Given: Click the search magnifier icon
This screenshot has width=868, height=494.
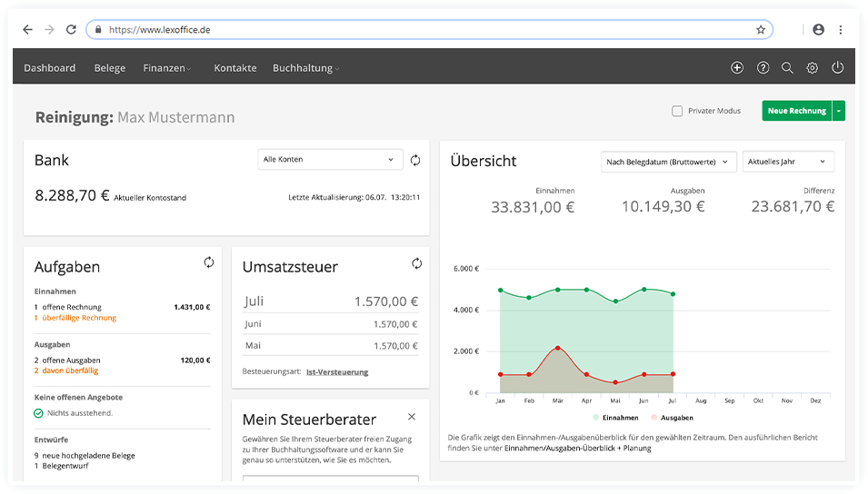Looking at the screenshot, I should [787, 68].
